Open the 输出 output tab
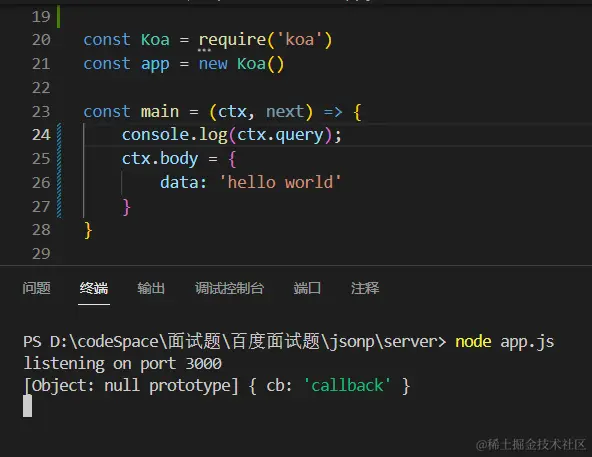Screen dimensions: 592x457 (x=151, y=288)
